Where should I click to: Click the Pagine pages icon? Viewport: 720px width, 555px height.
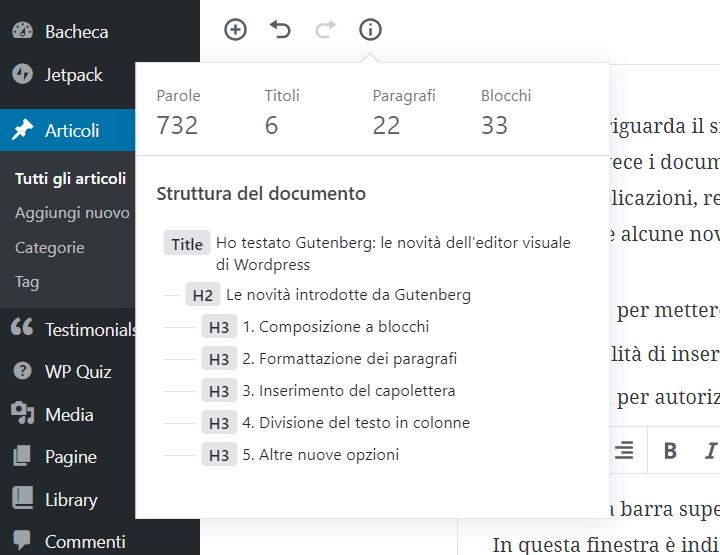22,456
